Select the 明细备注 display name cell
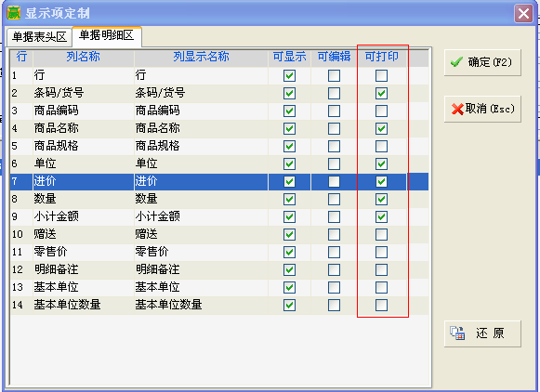The height and width of the screenshot is (392, 540). (x=201, y=269)
